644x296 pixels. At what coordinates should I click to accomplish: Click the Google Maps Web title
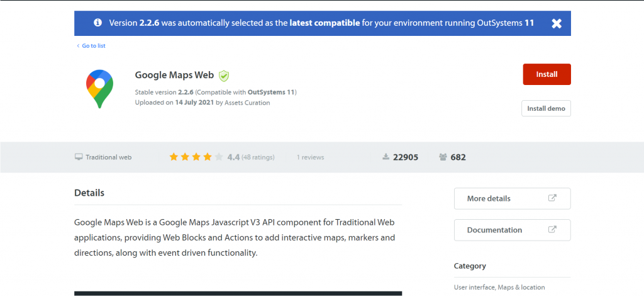tap(174, 75)
